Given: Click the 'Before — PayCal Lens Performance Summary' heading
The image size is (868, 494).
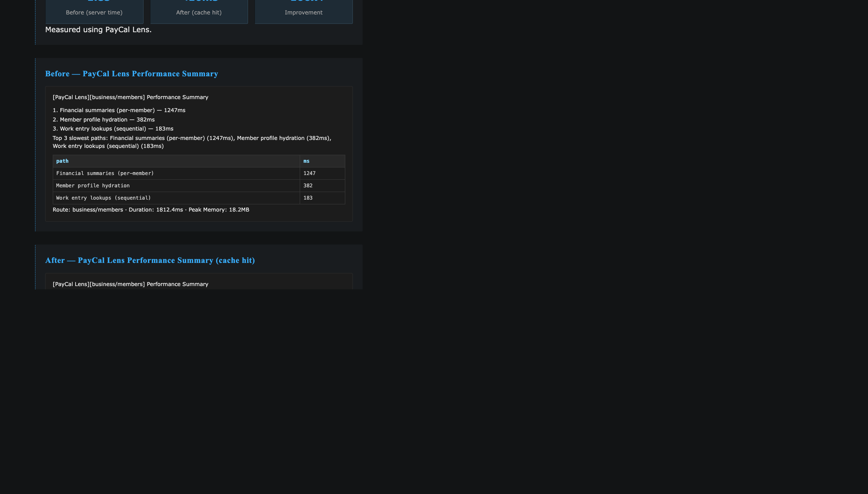Looking at the screenshot, I should [132, 74].
